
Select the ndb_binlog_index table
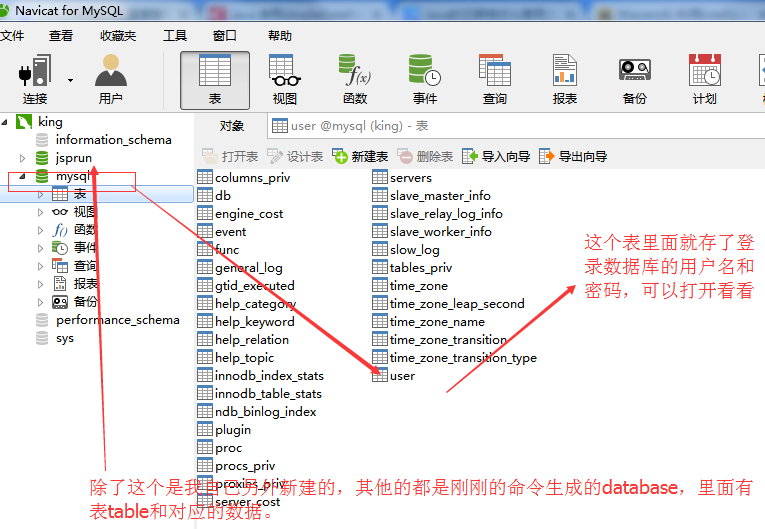tap(257, 412)
